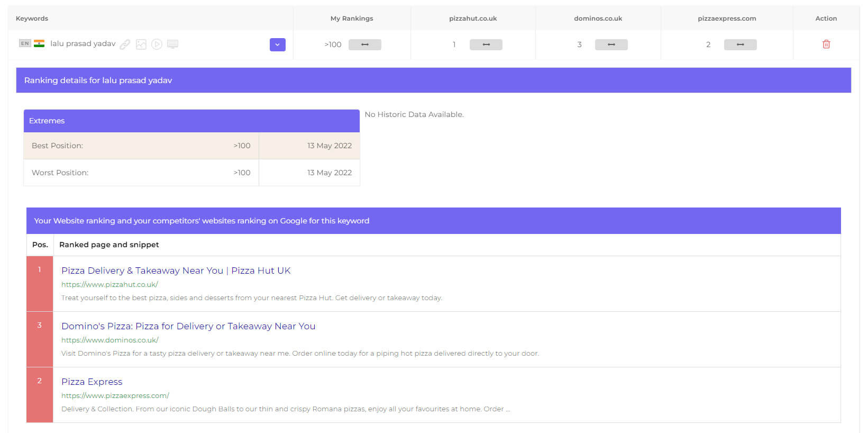Click the pizzahut.co.uk rank change indicator
This screenshot has width=868, height=433.
(x=486, y=44)
